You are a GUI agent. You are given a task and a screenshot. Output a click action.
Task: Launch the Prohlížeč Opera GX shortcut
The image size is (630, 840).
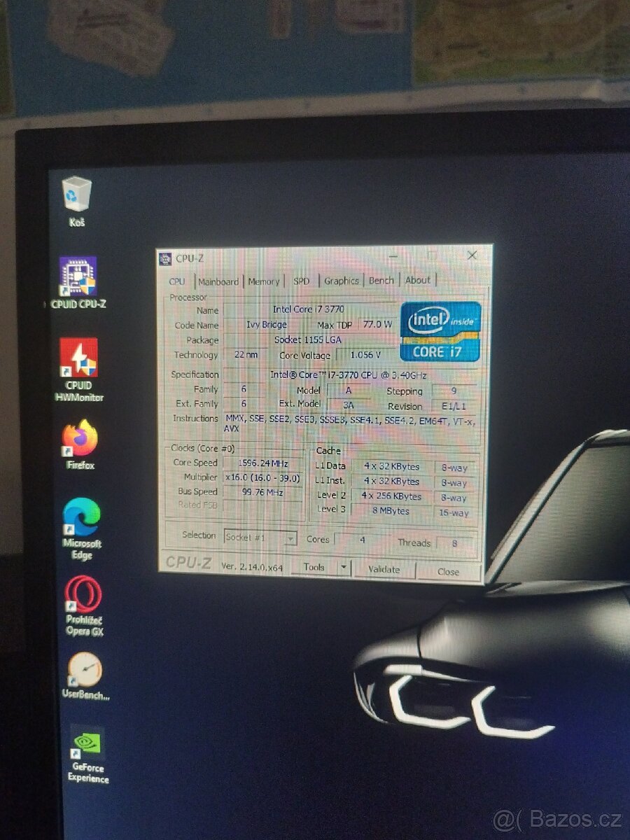click(84, 605)
